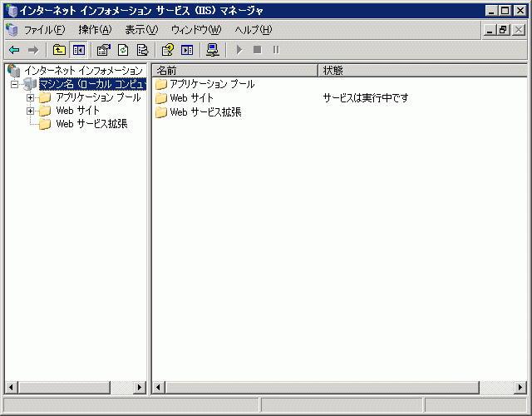Select マシン名 (ローカル コンピュータ) tree node
The width and height of the screenshot is (532, 416).
click(92, 84)
